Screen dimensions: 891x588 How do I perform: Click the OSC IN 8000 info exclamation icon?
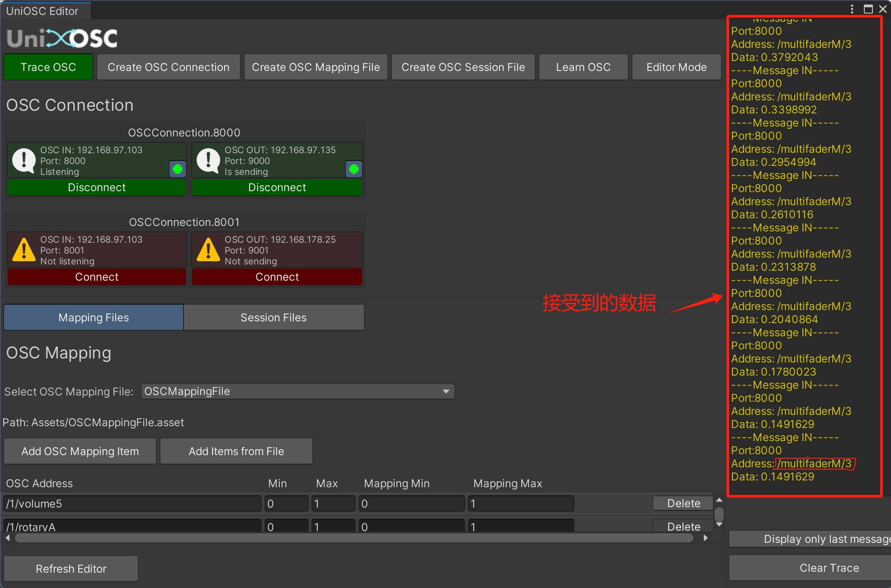tap(24, 160)
